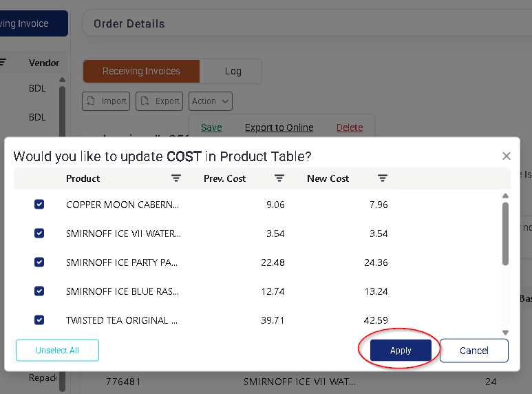Uncheck COPPER MOON CABERN... checkbox
The height and width of the screenshot is (394, 532).
coord(39,205)
